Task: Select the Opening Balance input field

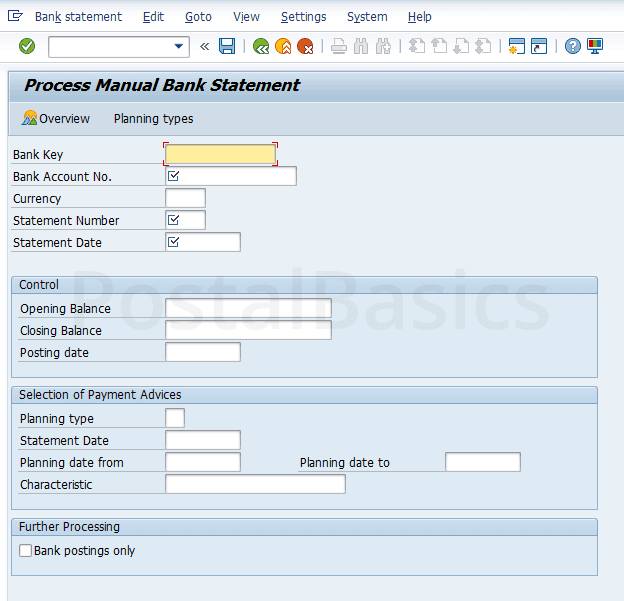Action: (248, 308)
